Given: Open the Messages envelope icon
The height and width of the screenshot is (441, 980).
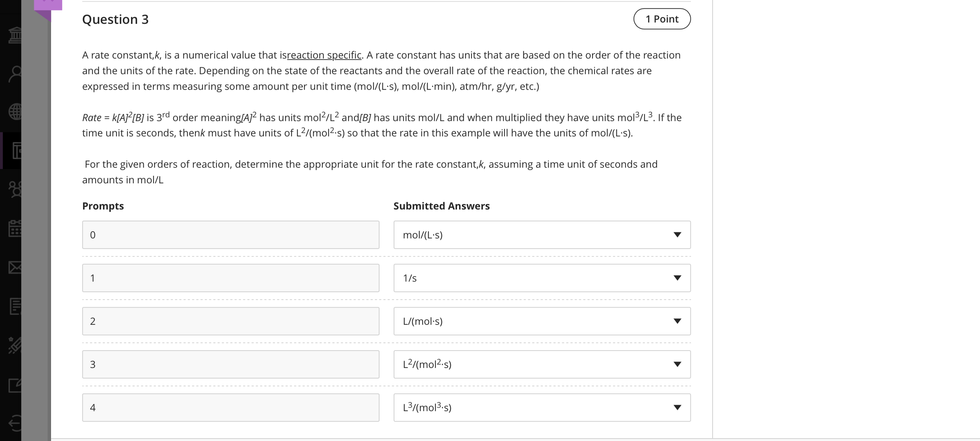Looking at the screenshot, I should click(14, 267).
